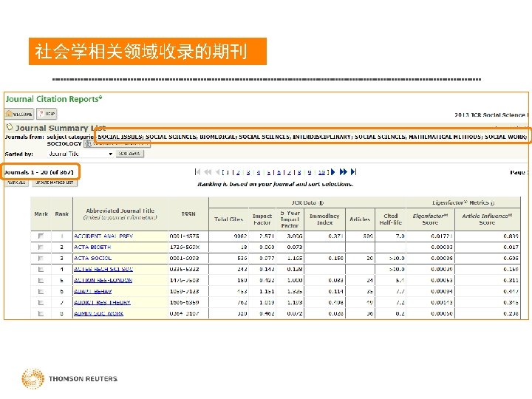Viewport: 532px width, 399px height.
Task: Go to results page 3
Action: pyautogui.click(x=248, y=172)
